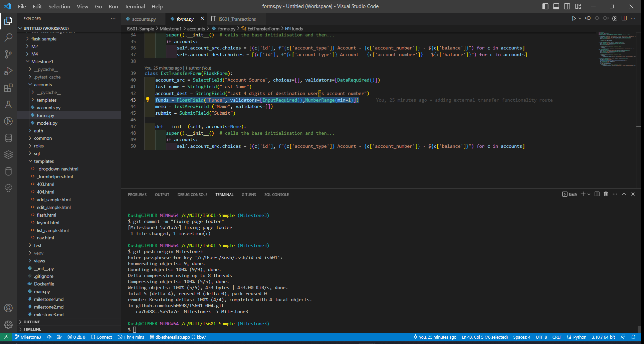Open the Terminal menu

pos(135,6)
